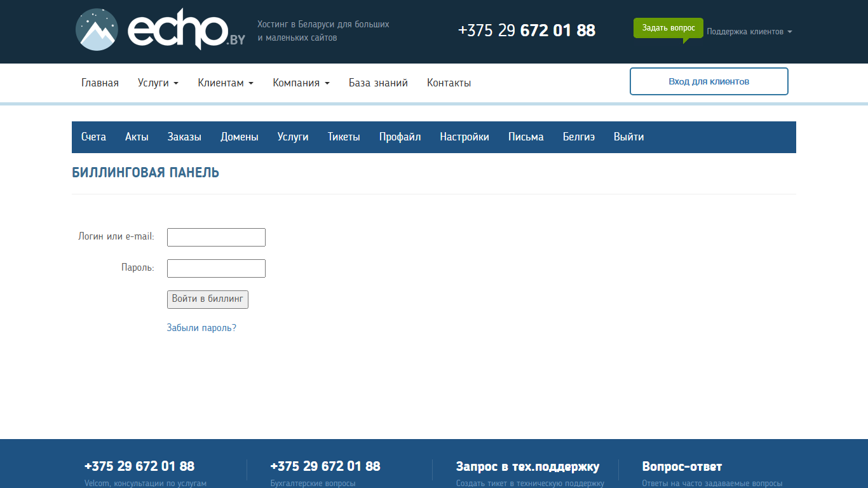The height and width of the screenshot is (488, 868).
Task: Open База знаний page
Action: 378,83
